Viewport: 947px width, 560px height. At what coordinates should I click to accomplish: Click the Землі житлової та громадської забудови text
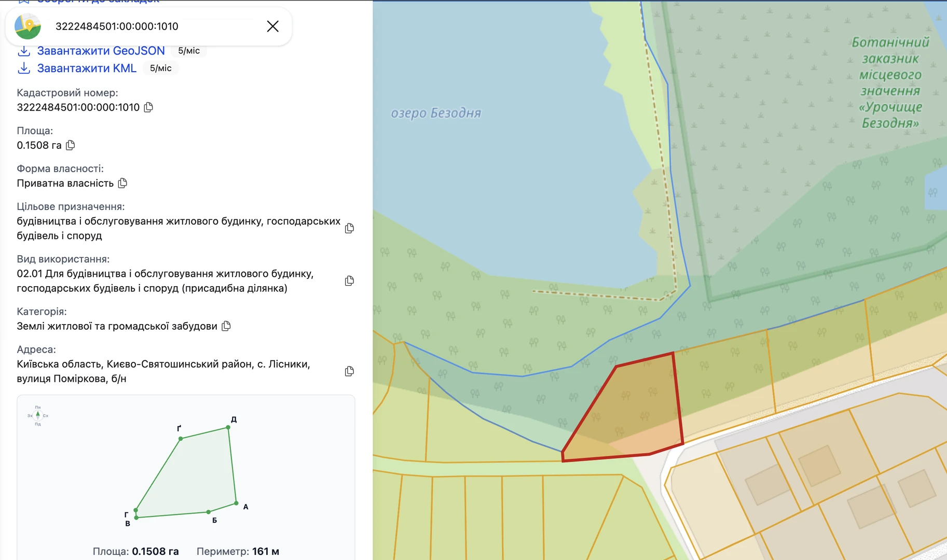117,326
